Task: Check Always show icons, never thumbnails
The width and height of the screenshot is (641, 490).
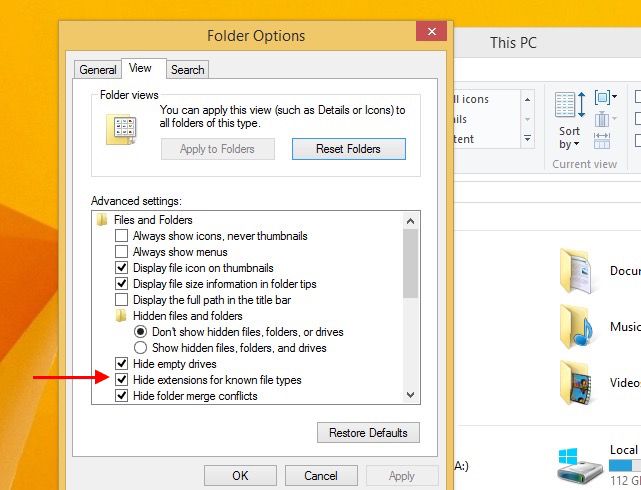Action: click(121, 236)
